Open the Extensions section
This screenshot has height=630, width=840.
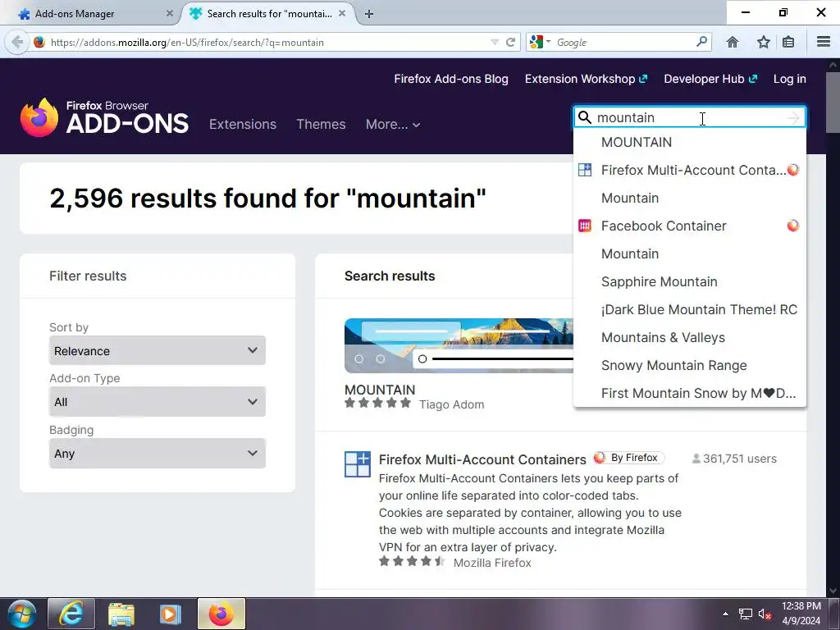[243, 125]
